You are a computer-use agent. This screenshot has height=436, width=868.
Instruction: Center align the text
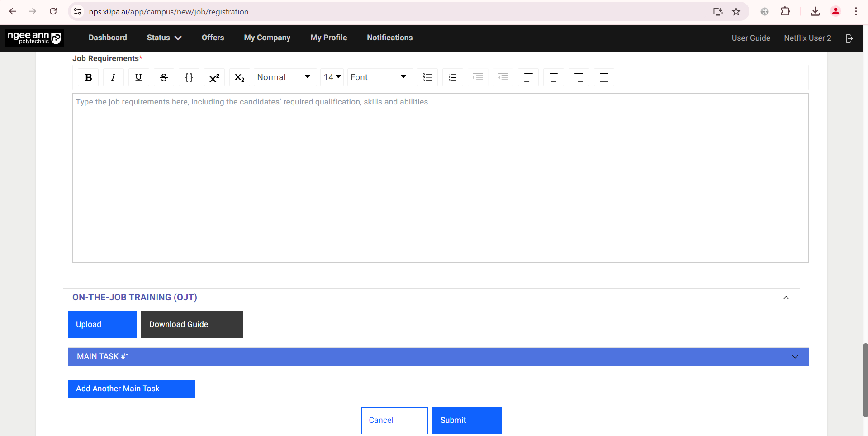point(553,77)
